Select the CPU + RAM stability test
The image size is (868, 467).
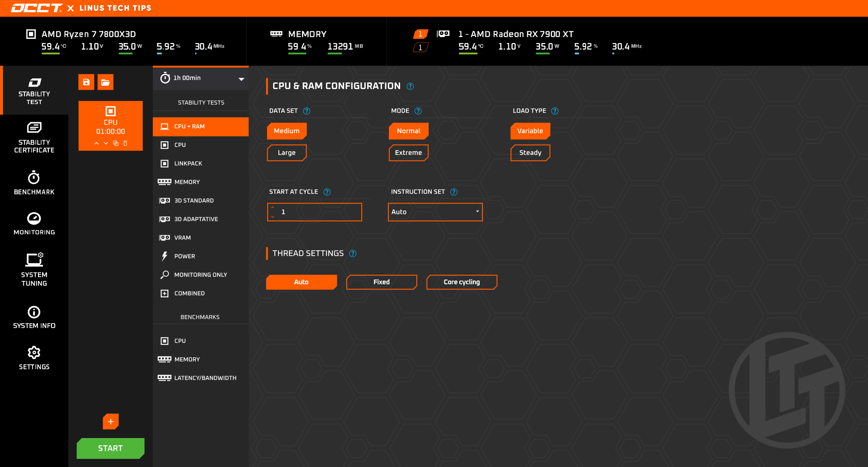tap(201, 127)
